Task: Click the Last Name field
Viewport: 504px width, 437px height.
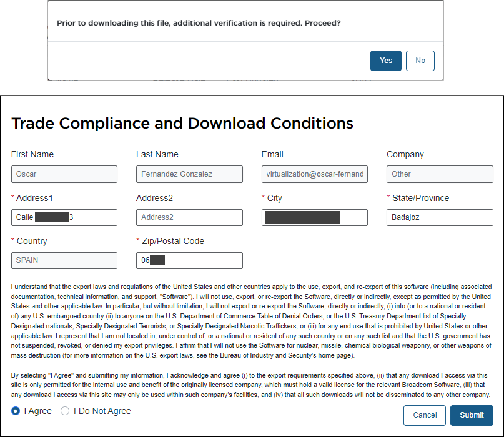Action: pos(189,174)
